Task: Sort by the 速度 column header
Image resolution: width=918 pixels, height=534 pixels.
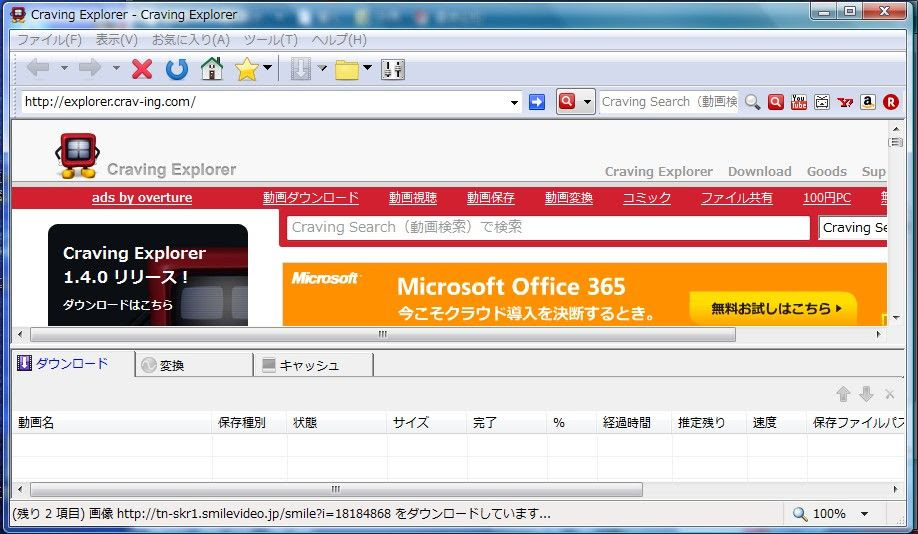Action: click(776, 423)
